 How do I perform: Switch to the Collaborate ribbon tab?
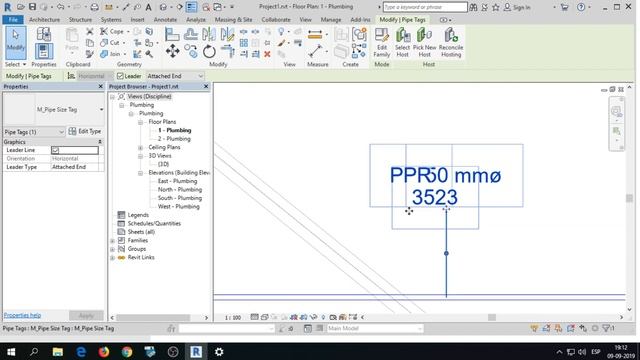pos(276,20)
